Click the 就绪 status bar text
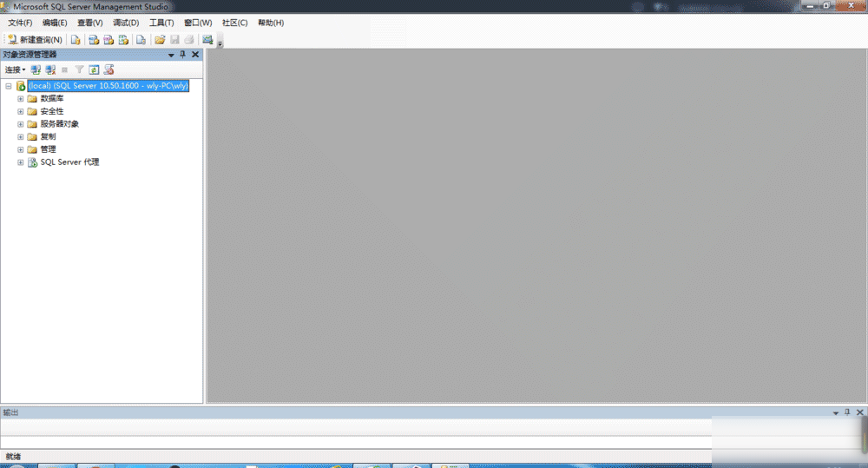Viewport: 868px width, 468px height. point(13,457)
